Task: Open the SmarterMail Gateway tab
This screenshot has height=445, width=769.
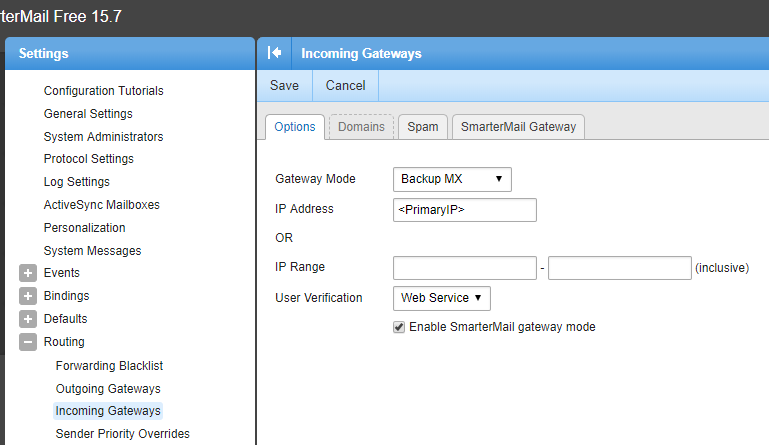Action: tap(518, 127)
